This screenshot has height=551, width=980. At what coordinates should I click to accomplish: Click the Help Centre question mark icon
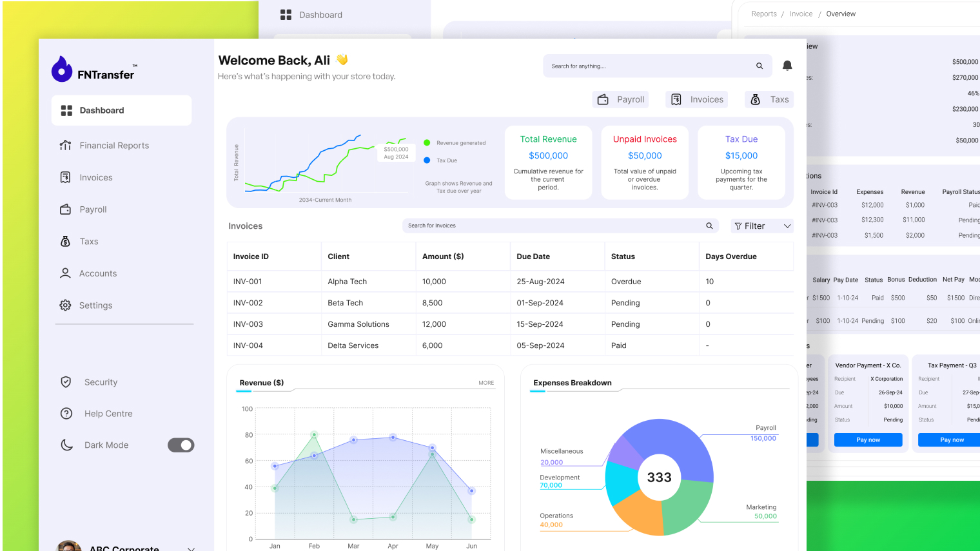point(66,414)
